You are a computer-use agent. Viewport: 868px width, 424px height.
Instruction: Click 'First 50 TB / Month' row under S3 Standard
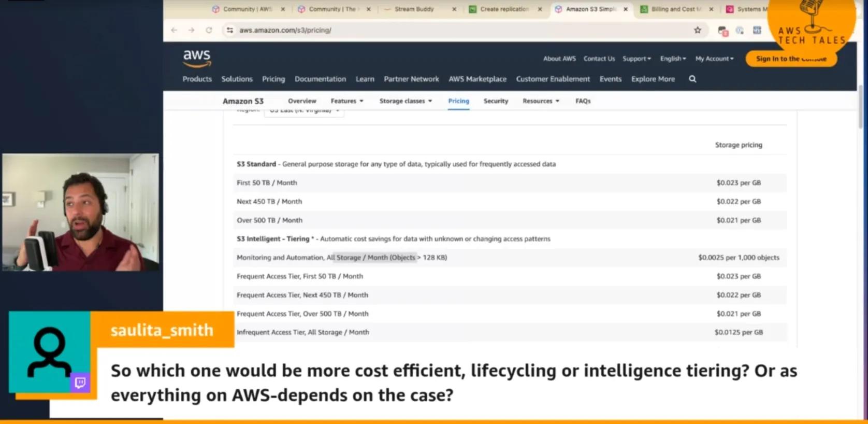[x=510, y=182]
